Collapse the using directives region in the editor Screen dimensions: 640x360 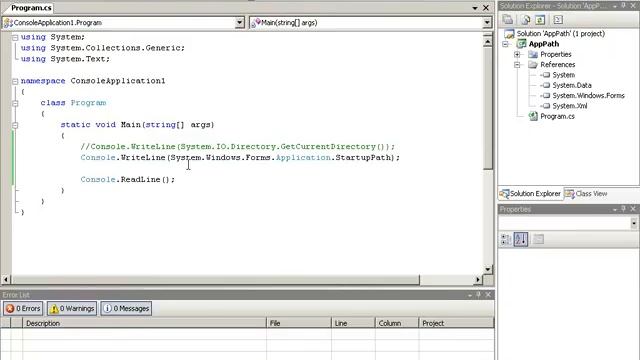pyautogui.click(x=15, y=38)
